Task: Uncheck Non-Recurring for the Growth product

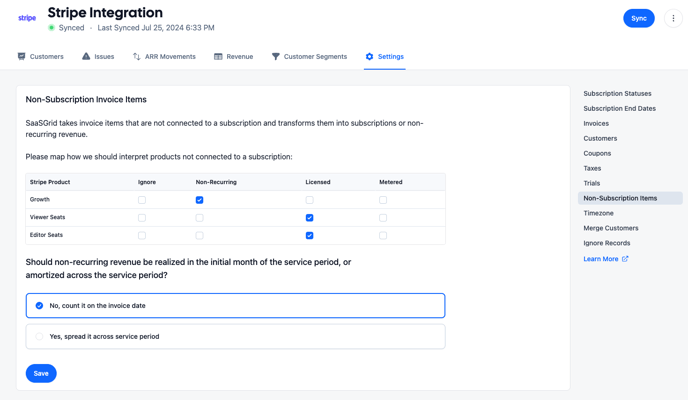Action: pyautogui.click(x=199, y=200)
